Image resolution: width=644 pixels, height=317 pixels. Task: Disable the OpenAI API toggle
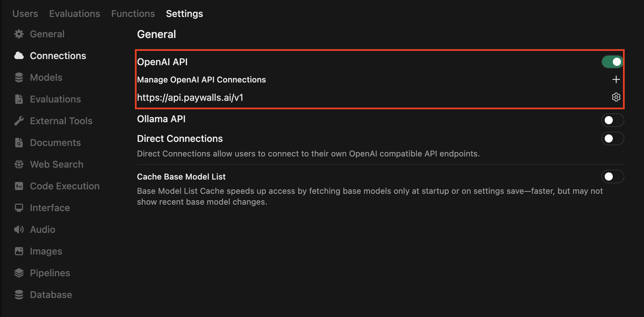pos(612,61)
